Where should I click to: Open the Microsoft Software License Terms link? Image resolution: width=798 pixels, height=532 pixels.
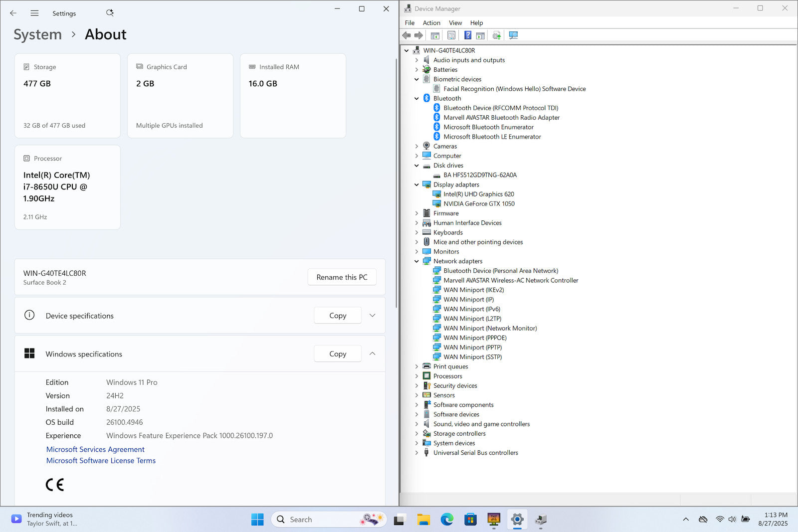click(101, 461)
